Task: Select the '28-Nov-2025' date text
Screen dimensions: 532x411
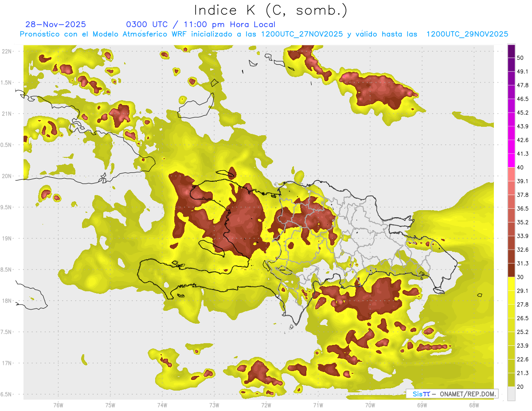Action: [x=56, y=24]
